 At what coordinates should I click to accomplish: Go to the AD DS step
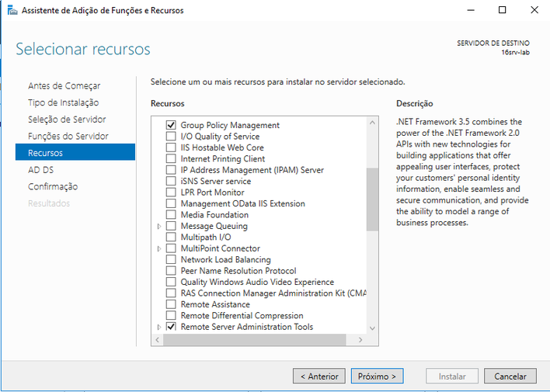(x=40, y=170)
